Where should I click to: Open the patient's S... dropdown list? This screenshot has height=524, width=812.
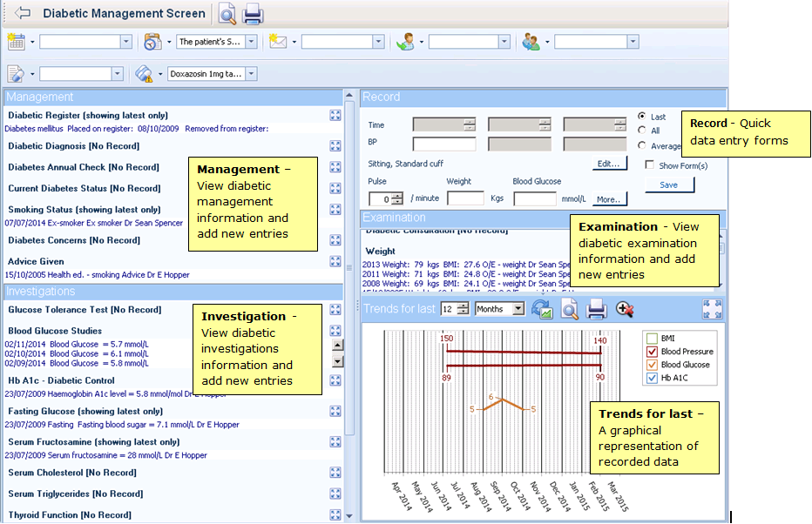(x=251, y=42)
